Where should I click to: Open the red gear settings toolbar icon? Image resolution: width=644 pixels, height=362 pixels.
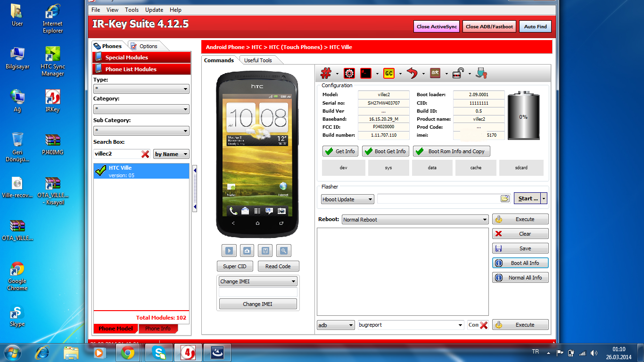click(x=349, y=73)
